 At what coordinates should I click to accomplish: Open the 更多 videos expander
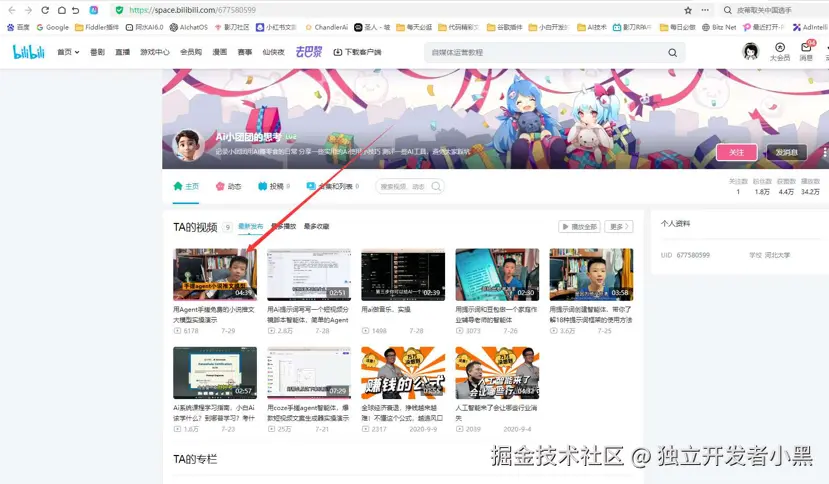(x=620, y=227)
